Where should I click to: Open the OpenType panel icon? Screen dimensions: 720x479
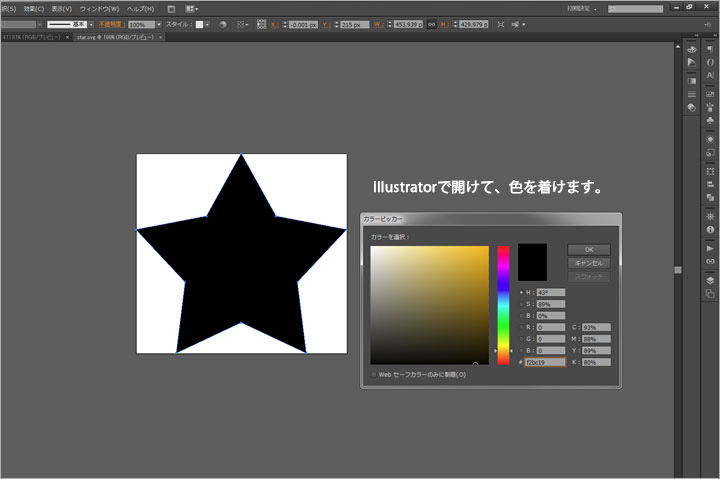(710, 62)
